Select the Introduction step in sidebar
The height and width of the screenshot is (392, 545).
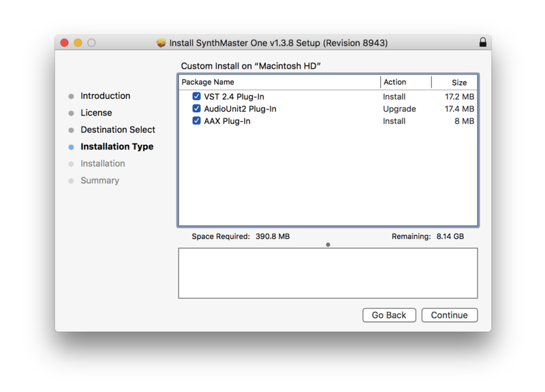click(x=105, y=96)
